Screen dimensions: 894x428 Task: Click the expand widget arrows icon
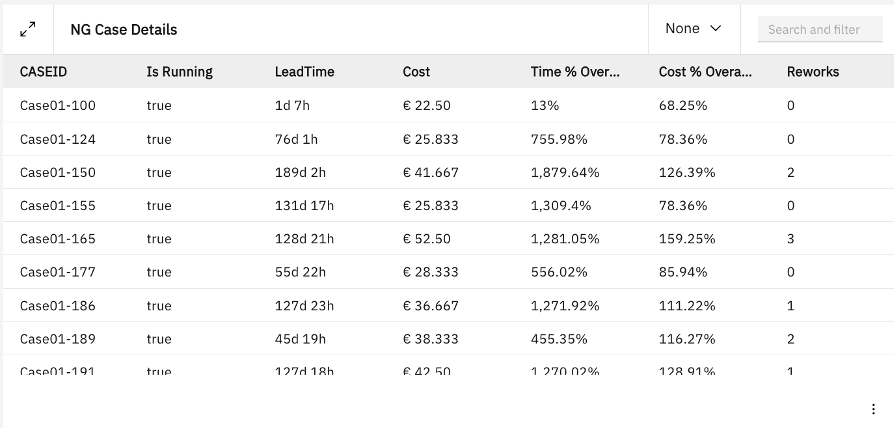[28, 30]
